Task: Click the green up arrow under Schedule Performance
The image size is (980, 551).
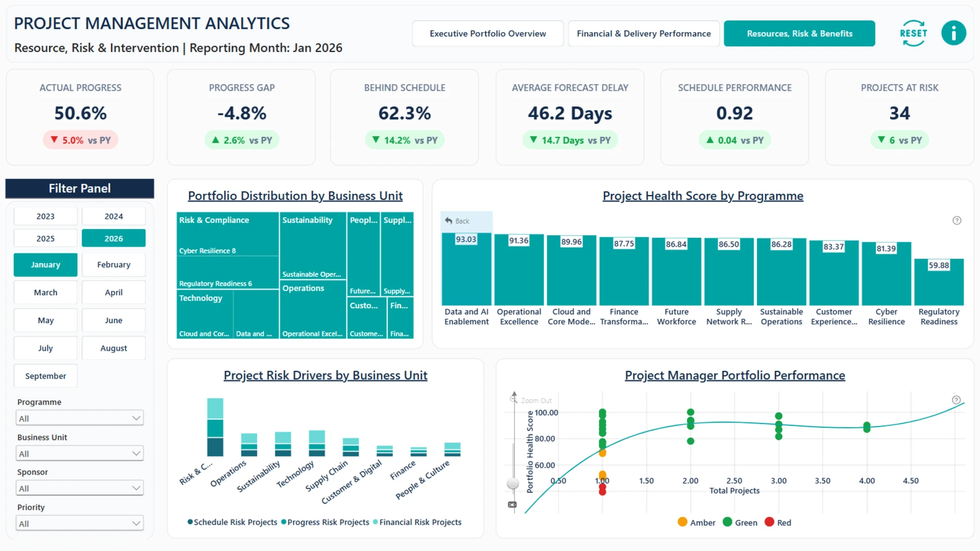Action: (x=710, y=139)
